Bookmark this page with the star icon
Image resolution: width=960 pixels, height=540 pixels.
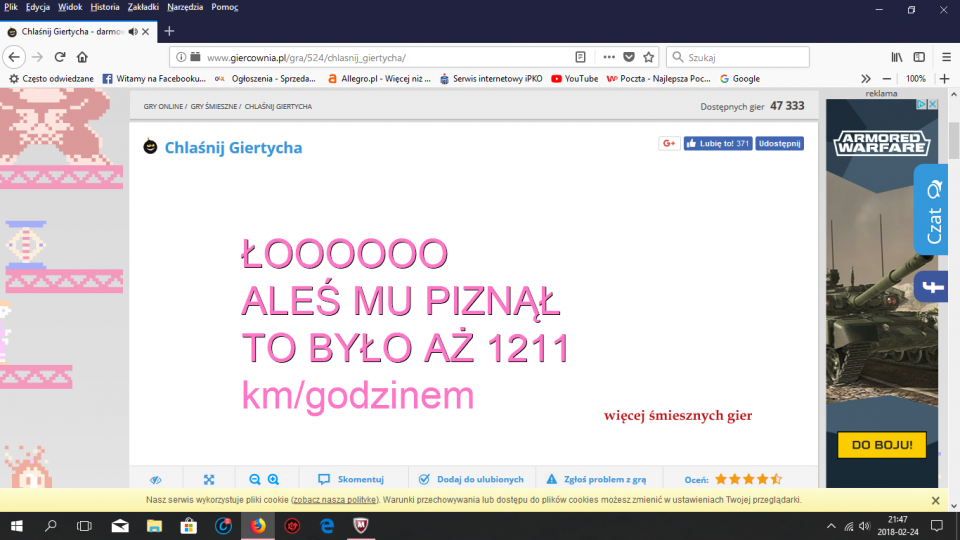pos(648,57)
